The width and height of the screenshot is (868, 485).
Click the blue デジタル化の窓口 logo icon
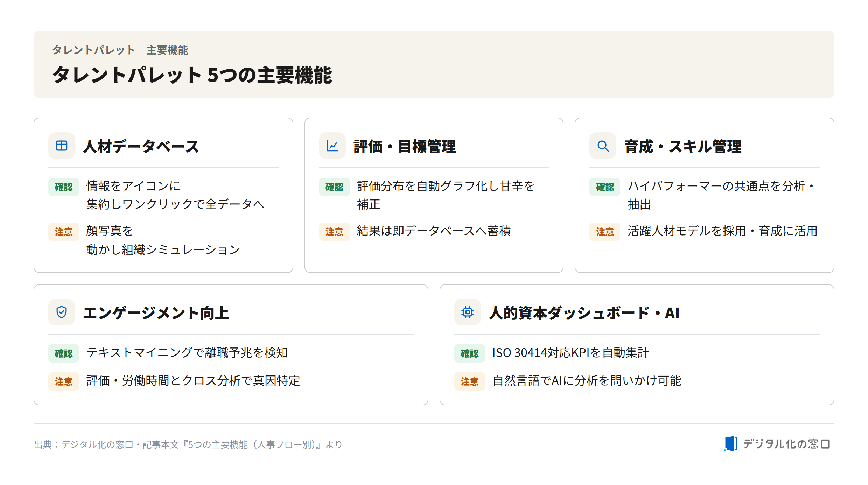(x=731, y=444)
